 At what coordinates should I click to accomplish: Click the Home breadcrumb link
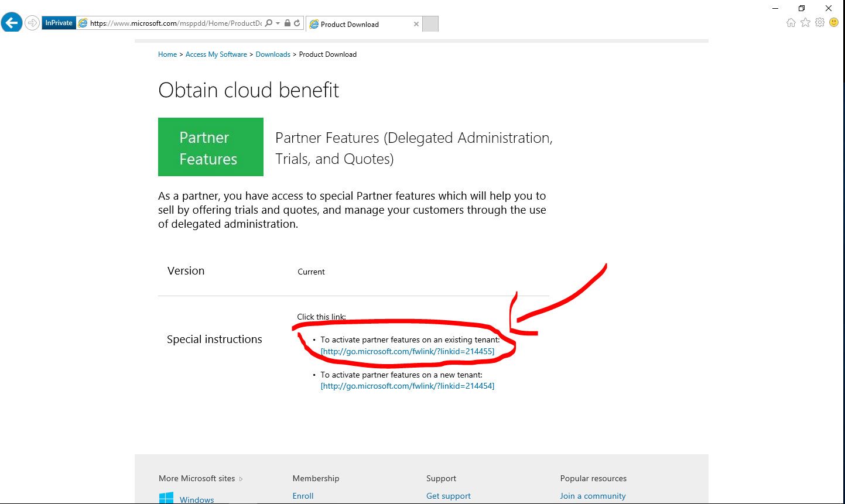[x=167, y=54]
